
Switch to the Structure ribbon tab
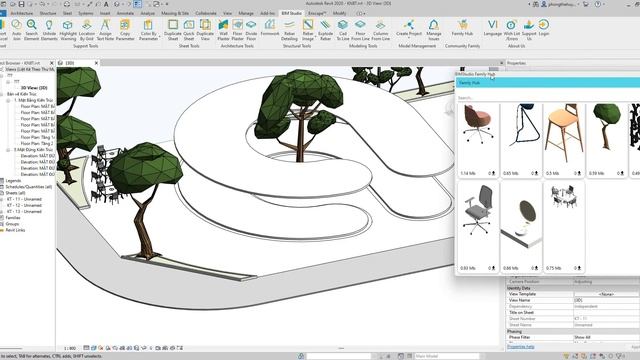pyautogui.click(x=48, y=13)
